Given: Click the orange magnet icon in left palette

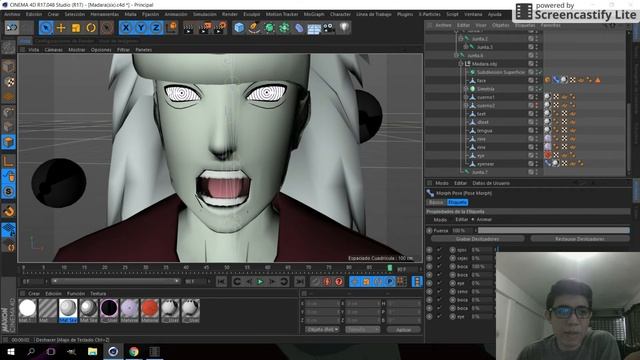Looking at the screenshot, I should [x=8, y=211].
